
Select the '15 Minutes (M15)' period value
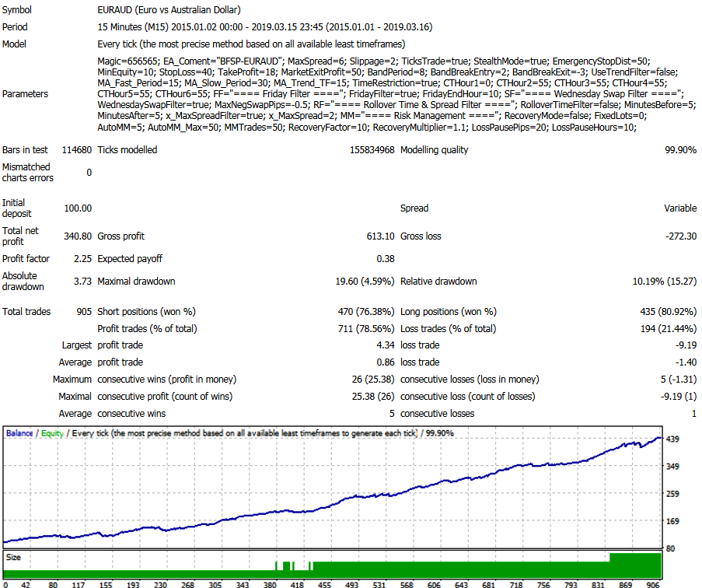pyautogui.click(x=133, y=27)
